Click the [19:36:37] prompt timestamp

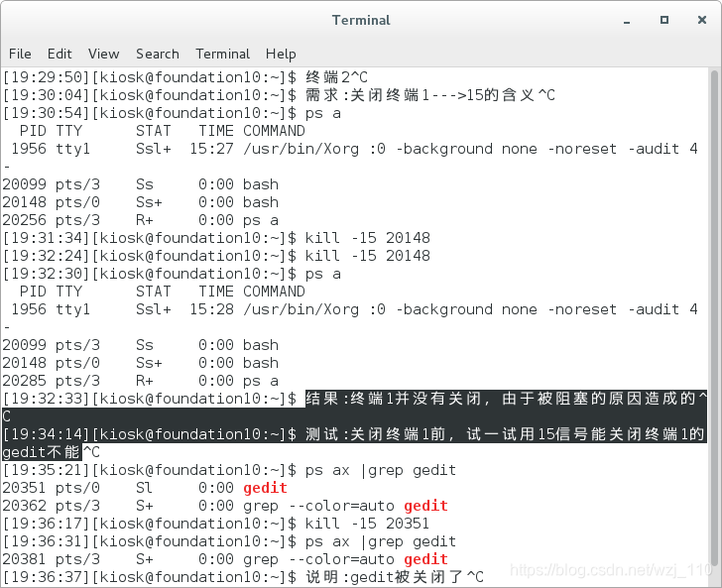coord(46,577)
